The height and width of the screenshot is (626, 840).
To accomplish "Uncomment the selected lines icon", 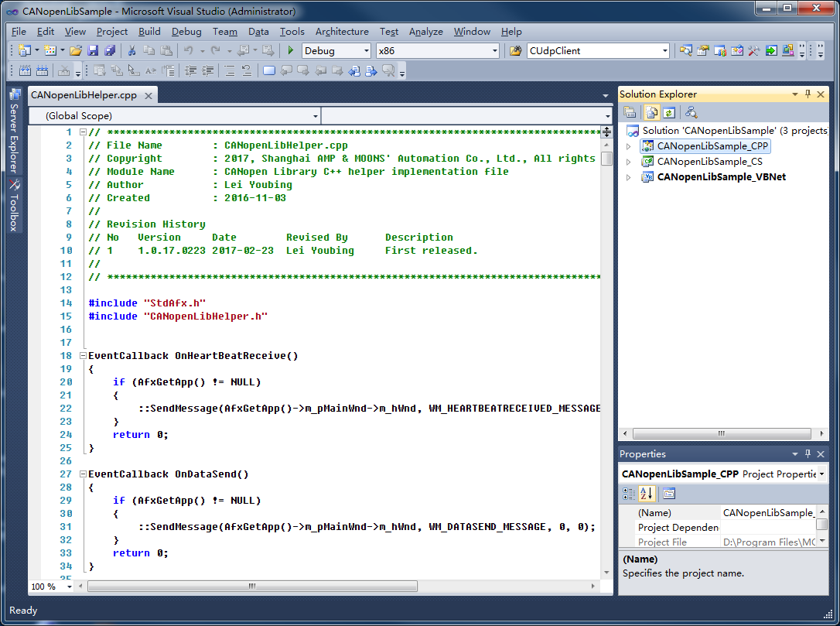I will (247, 70).
